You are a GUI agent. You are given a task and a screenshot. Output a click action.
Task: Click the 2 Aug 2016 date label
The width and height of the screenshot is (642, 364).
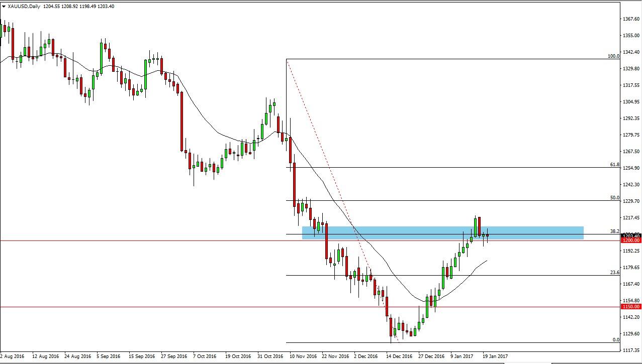tap(14, 356)
